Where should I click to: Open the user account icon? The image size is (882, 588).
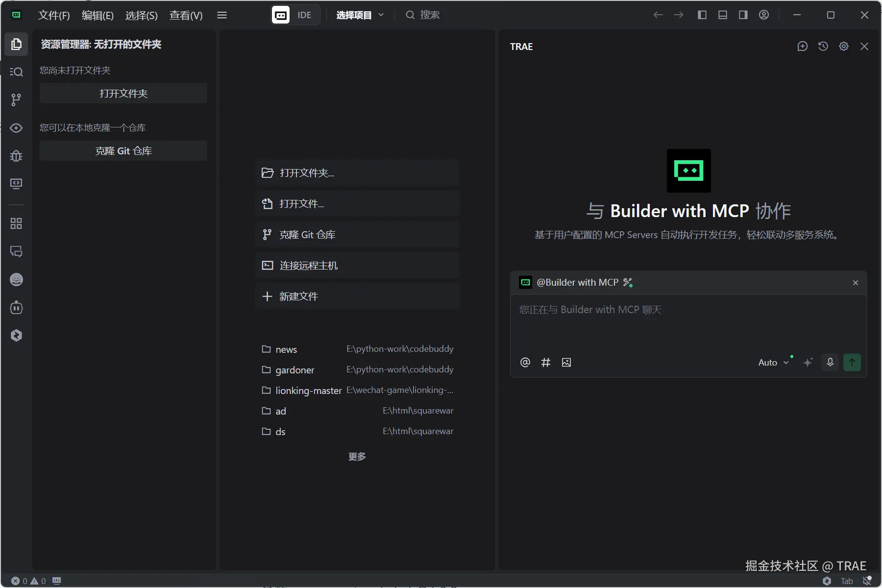coord(764,15)
